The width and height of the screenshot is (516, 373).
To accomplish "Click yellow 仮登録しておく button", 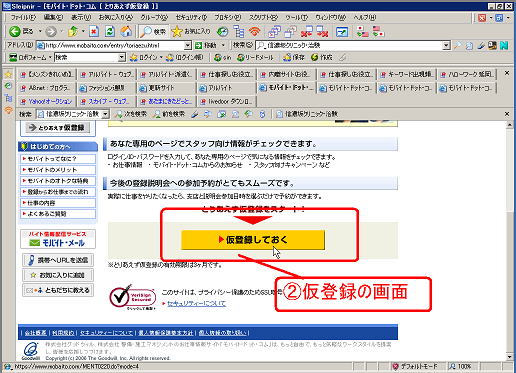I will click(253, 240).
